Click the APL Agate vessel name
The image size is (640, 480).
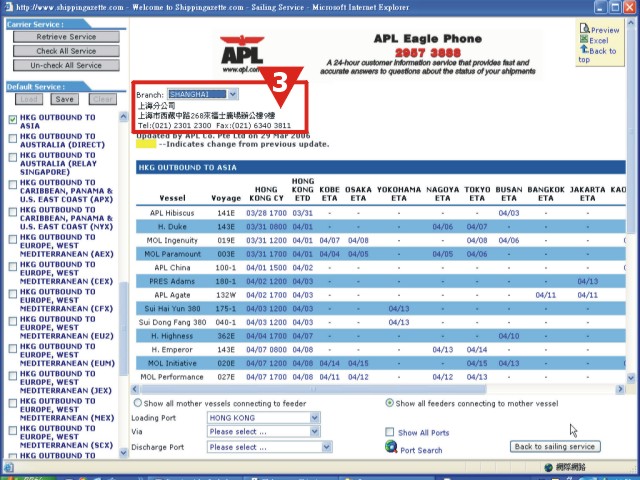pyautogui.click(x=172, y=295)
